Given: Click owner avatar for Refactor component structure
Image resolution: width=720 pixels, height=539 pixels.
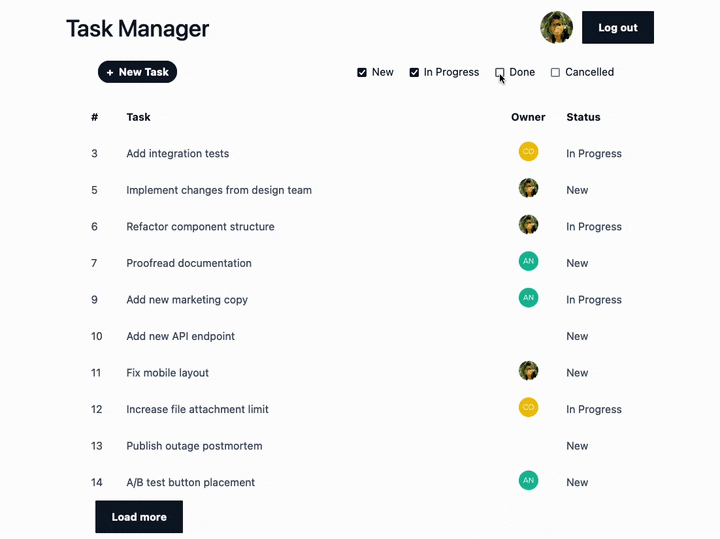Looking at the screenshot, I should click(x=528, y=225).
